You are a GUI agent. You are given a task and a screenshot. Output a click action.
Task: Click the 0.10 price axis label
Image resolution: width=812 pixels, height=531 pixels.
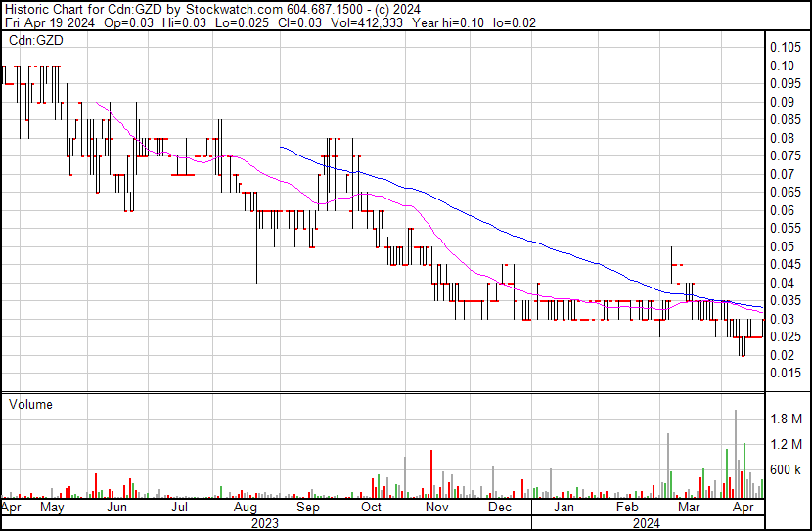pos(782,66)
